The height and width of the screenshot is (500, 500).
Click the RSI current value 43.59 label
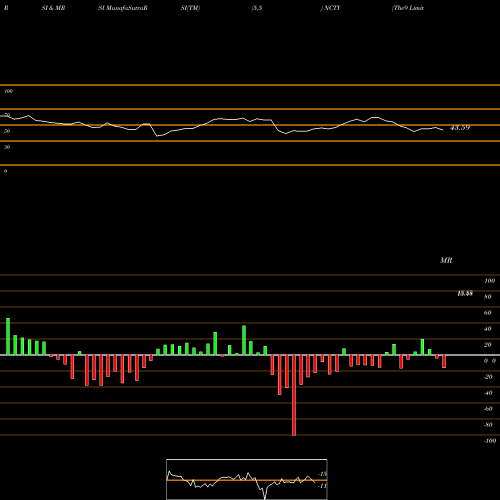point(460,128)
